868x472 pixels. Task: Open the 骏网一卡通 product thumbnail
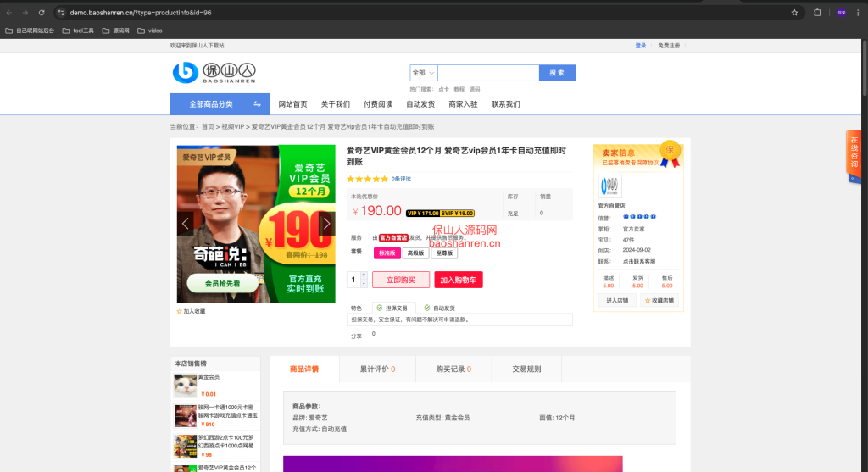[186, 415]
